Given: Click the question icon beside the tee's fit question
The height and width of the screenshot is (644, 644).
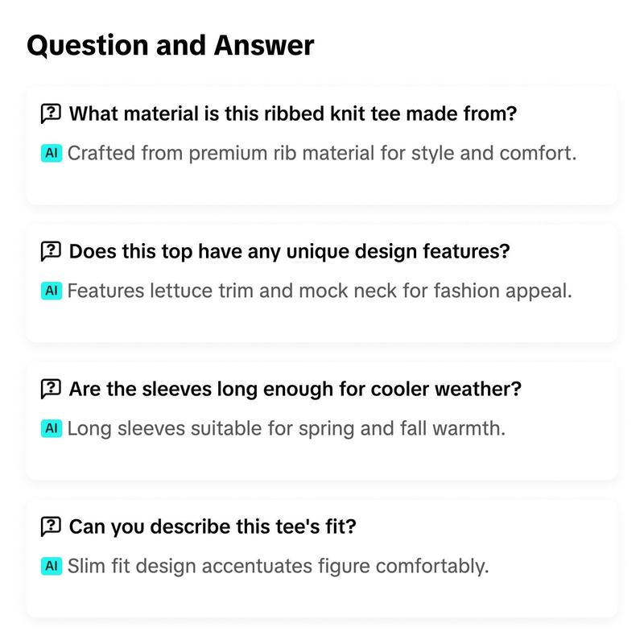Looking at the screenshot, I should (x=51, y=526).
